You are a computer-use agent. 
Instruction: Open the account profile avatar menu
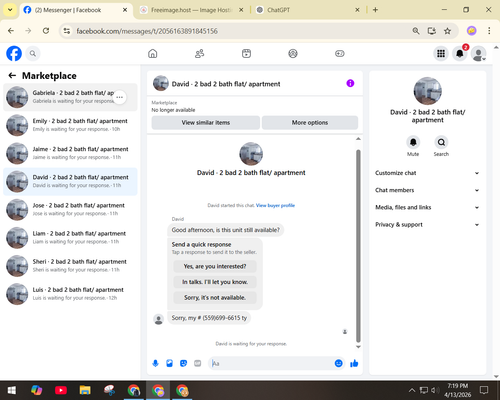[x=478, y=53]
